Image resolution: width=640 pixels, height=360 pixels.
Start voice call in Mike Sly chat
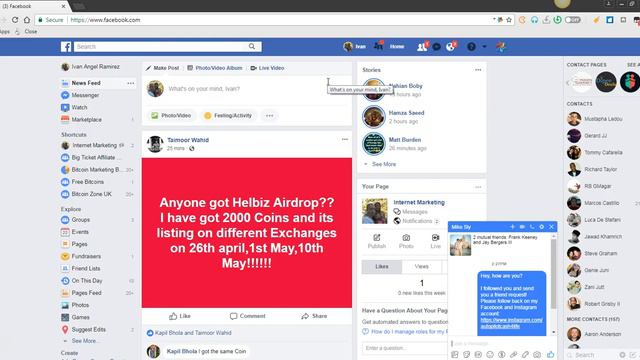[532, 227]
